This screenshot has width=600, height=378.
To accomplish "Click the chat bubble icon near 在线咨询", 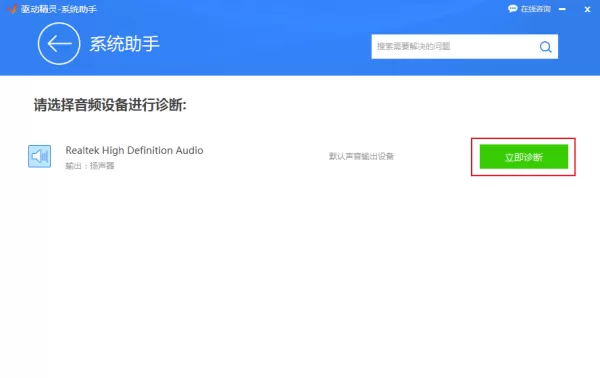I will pos(513,8).
